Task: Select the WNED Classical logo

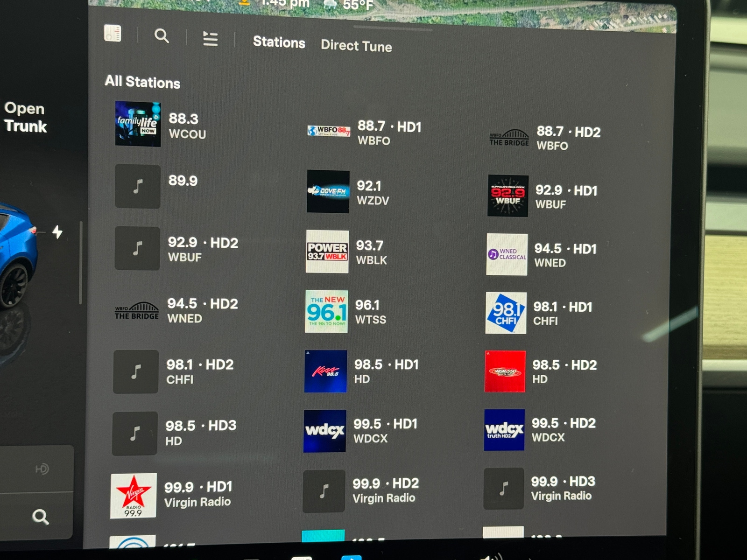Action: (507, 254)
